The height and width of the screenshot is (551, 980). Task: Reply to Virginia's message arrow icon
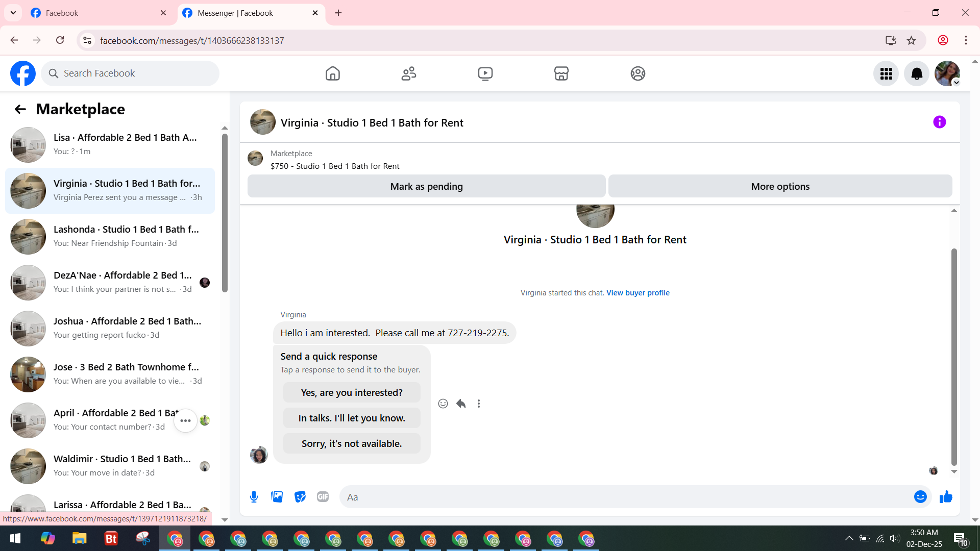coord(461,404)
